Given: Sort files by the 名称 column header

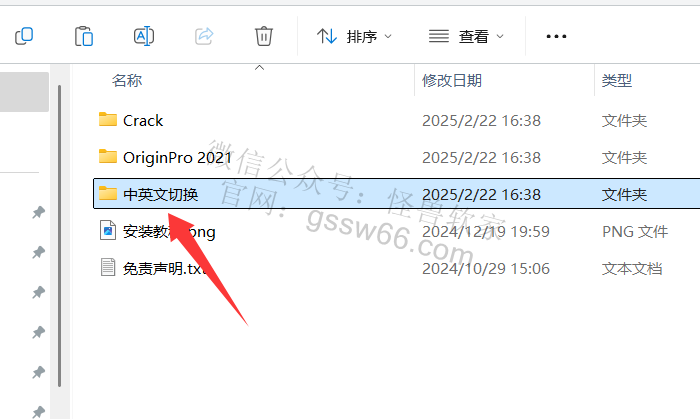Looking at the screenshot, I should point(127,81).
